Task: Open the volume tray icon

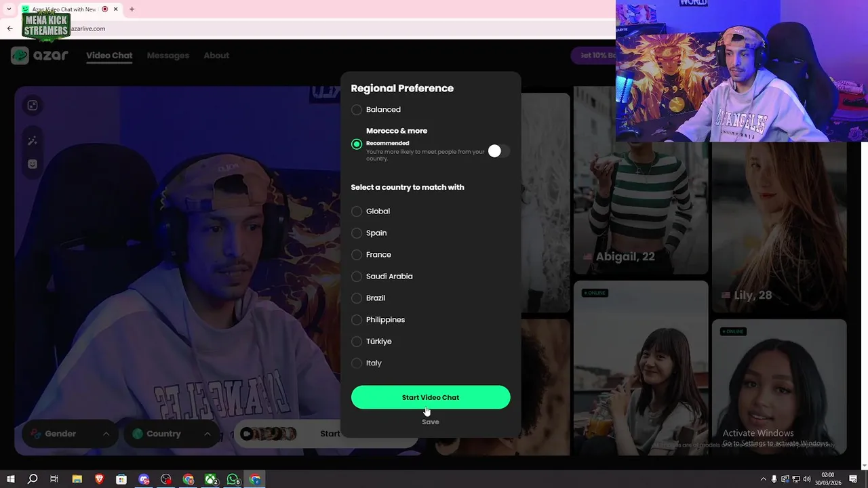Action: pyautogui.click(x=807, y=479)
